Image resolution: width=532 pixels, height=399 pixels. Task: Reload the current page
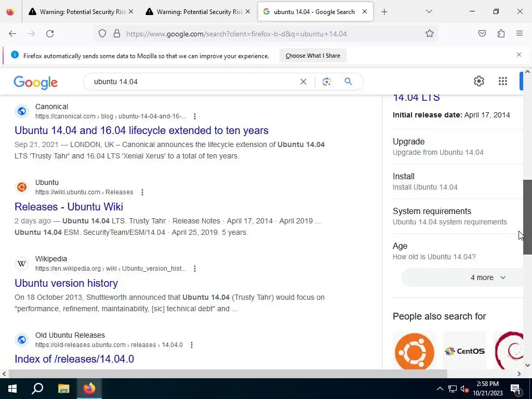click(x=50, y=34)
